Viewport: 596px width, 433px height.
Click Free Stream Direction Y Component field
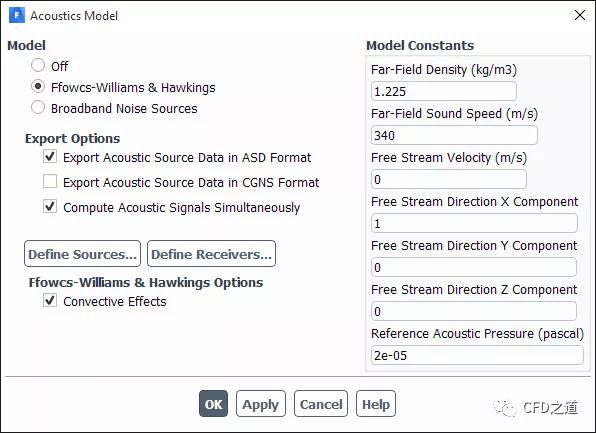[474, 267]
